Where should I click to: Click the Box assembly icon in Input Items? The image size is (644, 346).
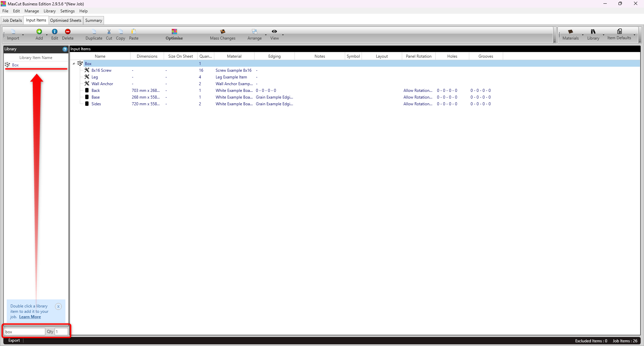click(80, 63)
